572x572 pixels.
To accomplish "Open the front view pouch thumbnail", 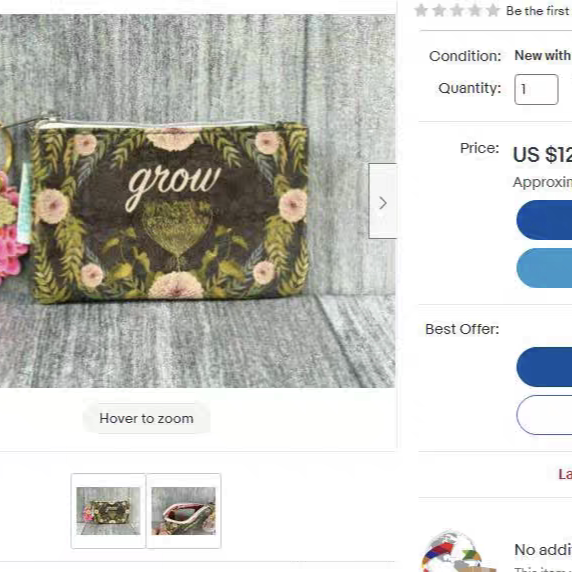I will click(108, 511).
